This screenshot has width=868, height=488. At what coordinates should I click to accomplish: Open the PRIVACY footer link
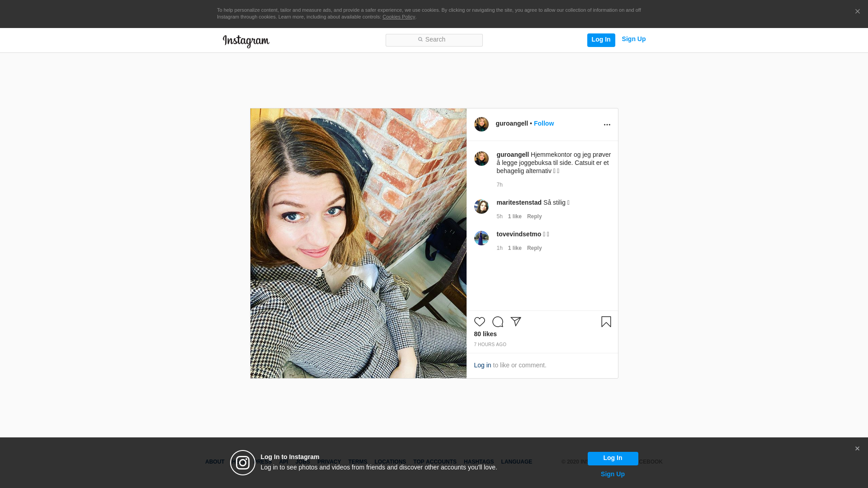(x=329, y=462)
